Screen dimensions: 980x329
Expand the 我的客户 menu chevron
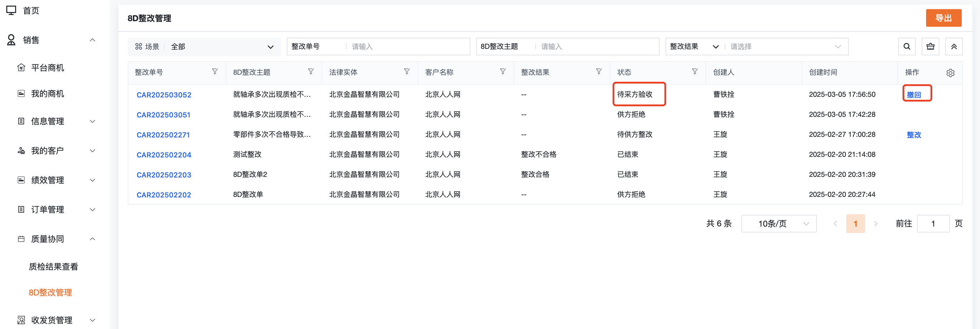click(92, 151)
